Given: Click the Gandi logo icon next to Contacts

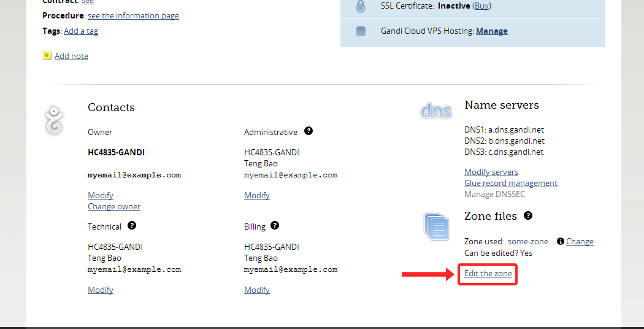Looking at the screenshot, I should pyautogui.click(x=54, y=120).
